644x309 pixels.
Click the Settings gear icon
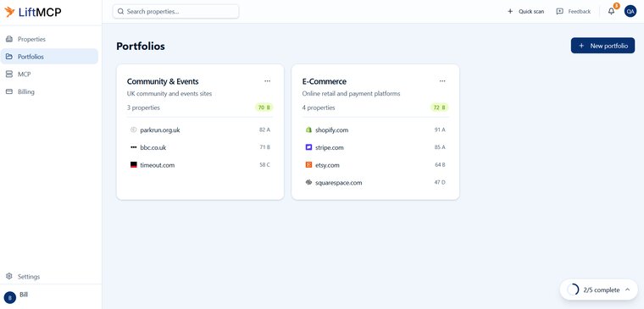tap(9, 277)
